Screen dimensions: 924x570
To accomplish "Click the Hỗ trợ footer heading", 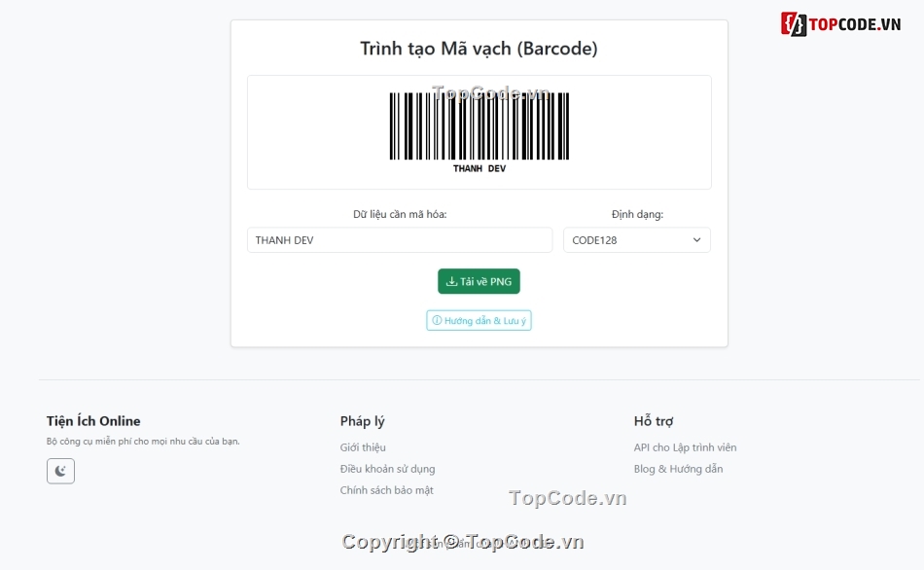I will click(654, 421).
